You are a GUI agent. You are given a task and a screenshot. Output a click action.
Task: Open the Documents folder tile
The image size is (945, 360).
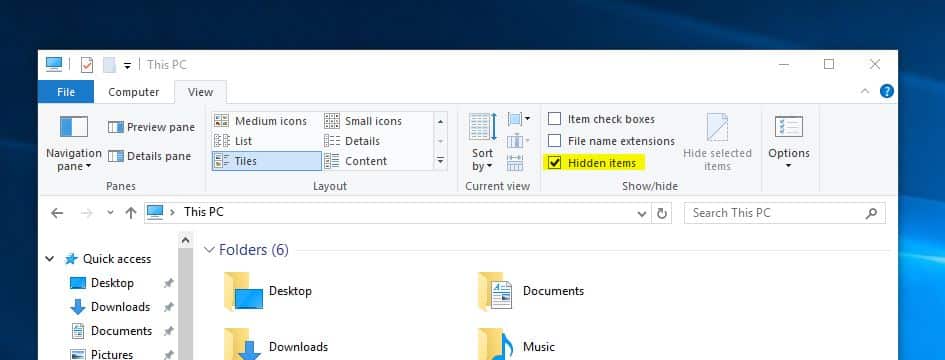531,291
